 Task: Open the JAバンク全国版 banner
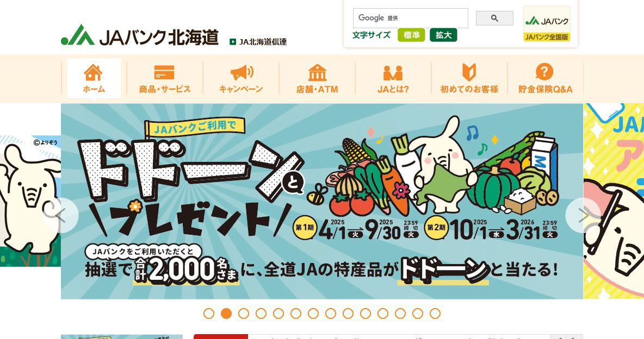click(547, 24)
